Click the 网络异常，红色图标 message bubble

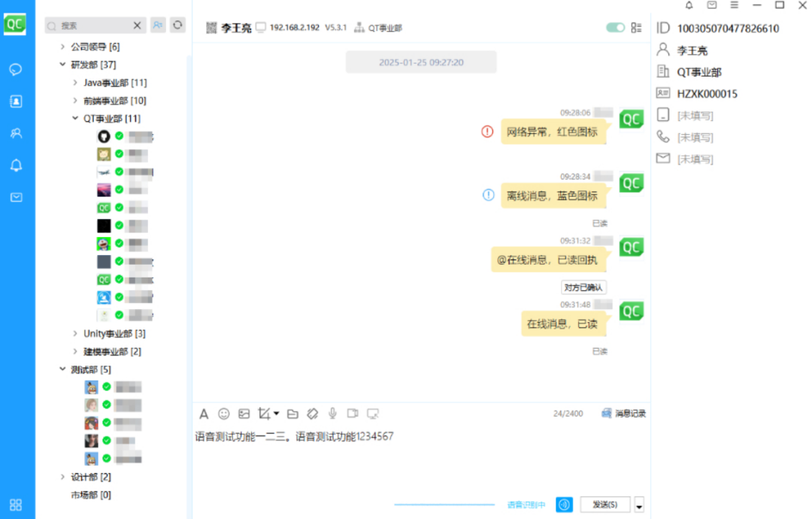click(553, 132)
